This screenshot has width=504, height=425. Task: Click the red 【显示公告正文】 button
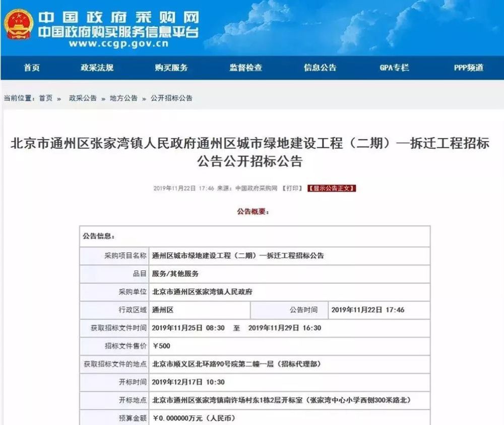pyautogui.click(x=332, y=188)
